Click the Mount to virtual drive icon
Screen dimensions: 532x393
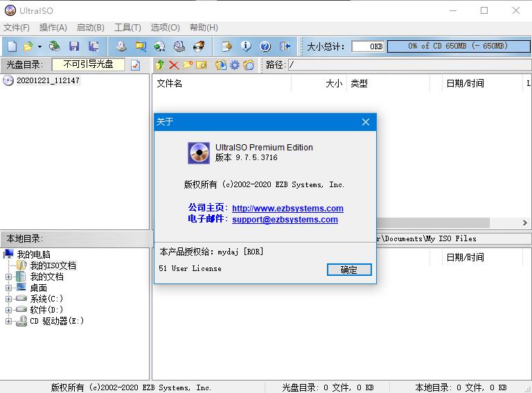tap(179, 46)
